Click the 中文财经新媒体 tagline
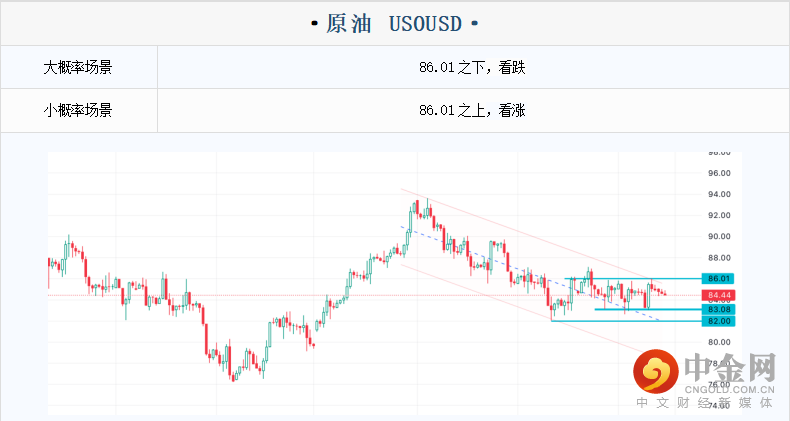The width and height of the screenshot is (790, 421). [706, 403]
